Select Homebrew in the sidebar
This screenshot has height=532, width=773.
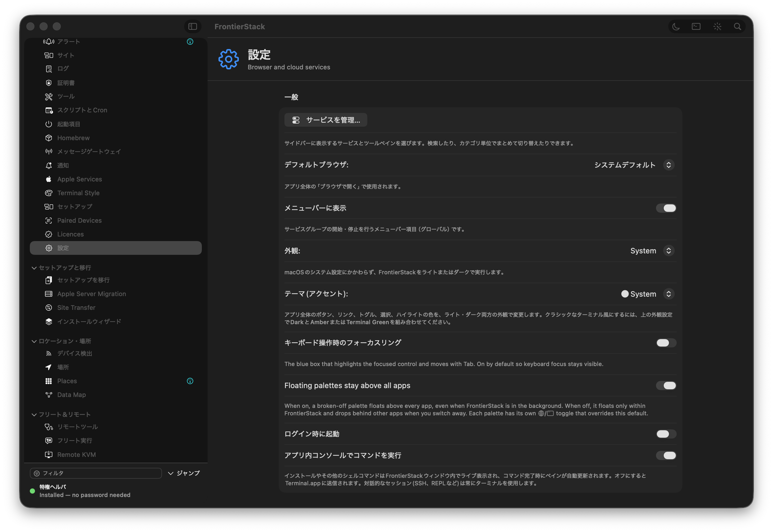116,138
